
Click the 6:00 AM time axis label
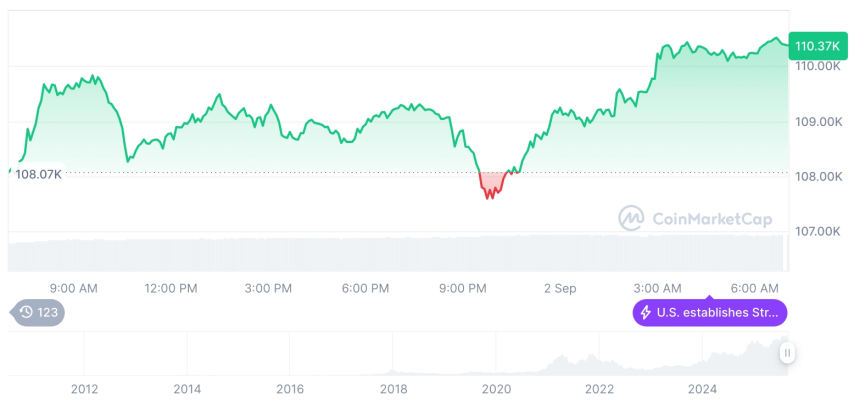pos(755,288)
